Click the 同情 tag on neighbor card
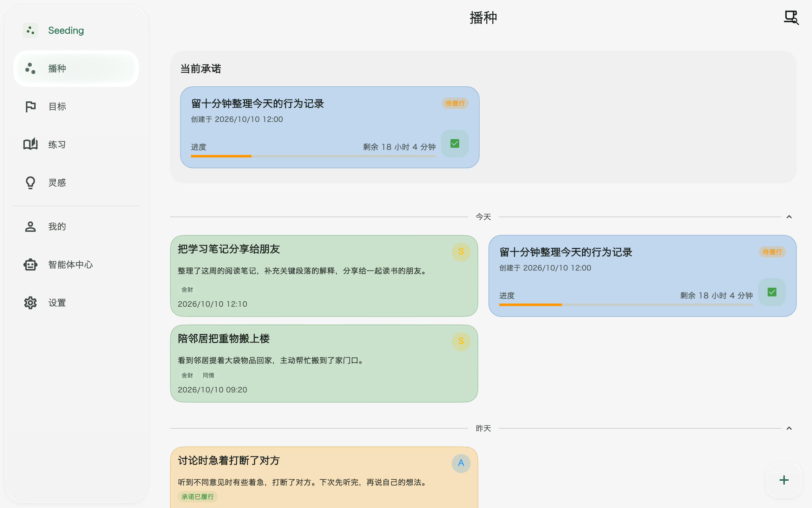812x508 pixels. pyautogui.click(x=208, y=375)
